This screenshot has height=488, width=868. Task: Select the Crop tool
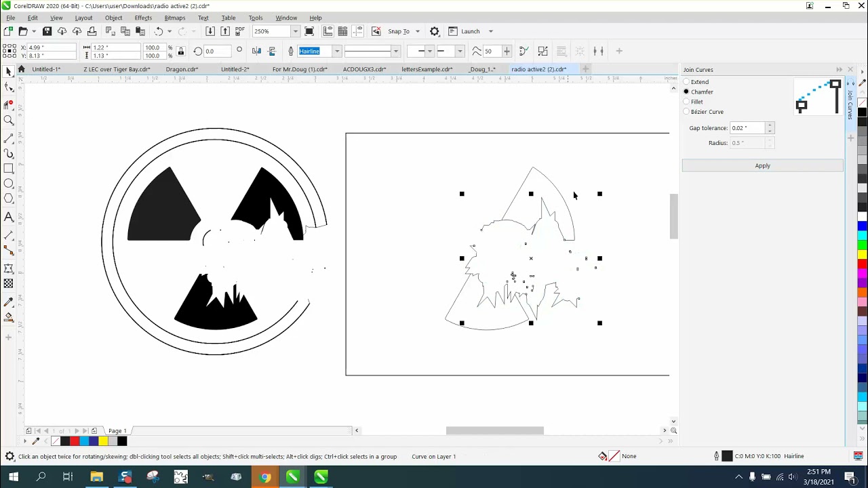click(x=9, y=104)
